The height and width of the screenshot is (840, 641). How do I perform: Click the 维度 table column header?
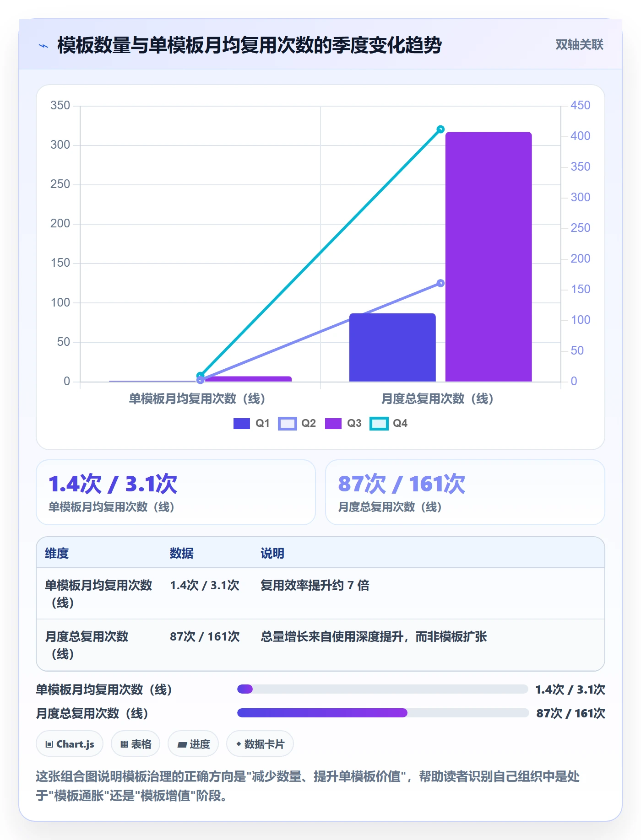(x=57, y=553)
